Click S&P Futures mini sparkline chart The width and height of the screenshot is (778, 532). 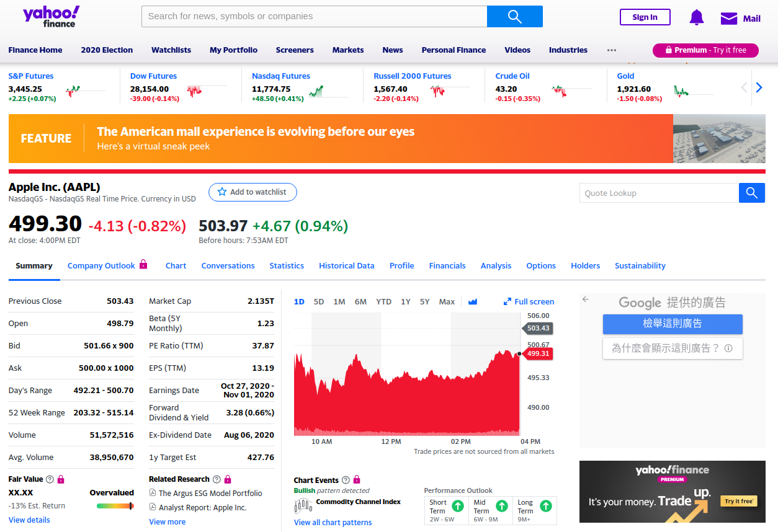pos(85,91)
